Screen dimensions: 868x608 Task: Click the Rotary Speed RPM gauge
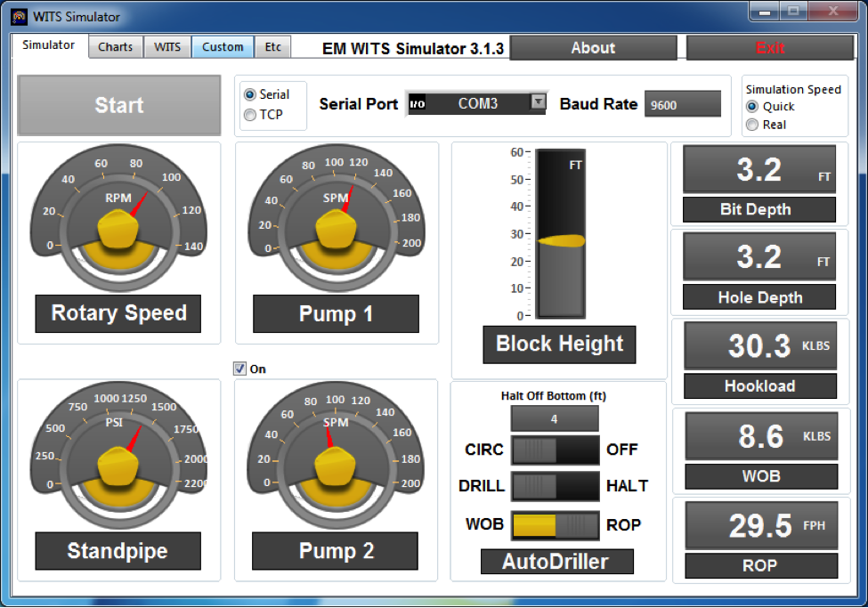tap(118, 223)
